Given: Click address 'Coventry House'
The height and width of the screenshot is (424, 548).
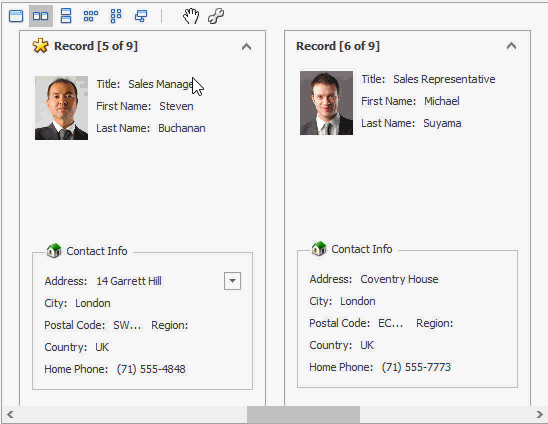Looking at the screenshot, I should [399, 279].
